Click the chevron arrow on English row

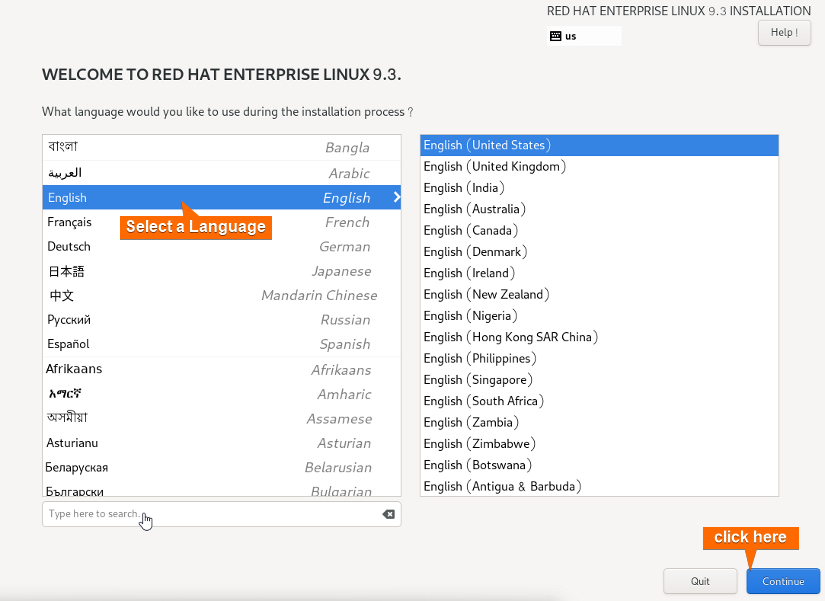tap(396, 197)
